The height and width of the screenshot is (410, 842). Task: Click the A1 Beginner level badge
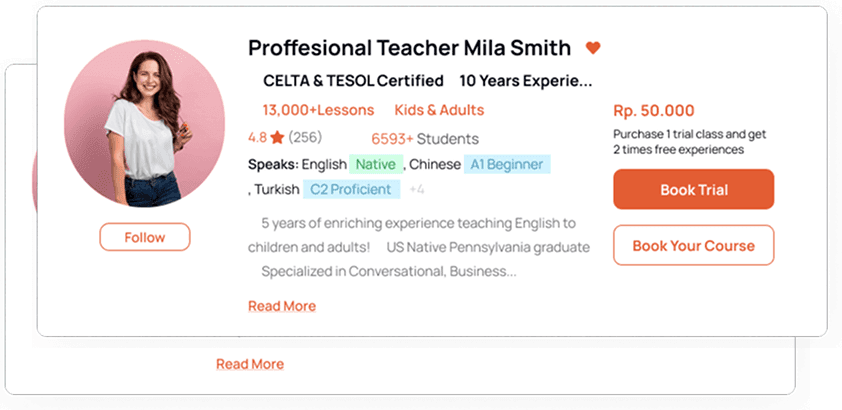(507, 164)
